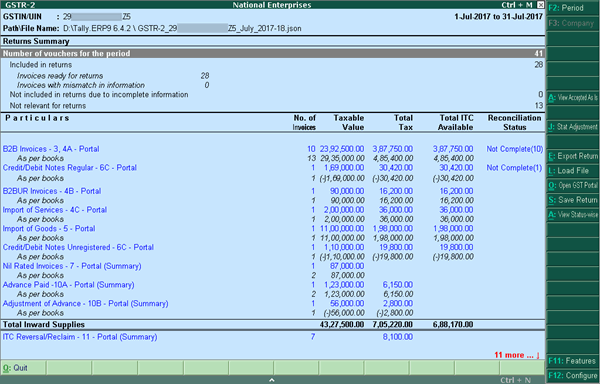600x384 pixels.
Task: Click Taxable Value column header
Action: 349,123
